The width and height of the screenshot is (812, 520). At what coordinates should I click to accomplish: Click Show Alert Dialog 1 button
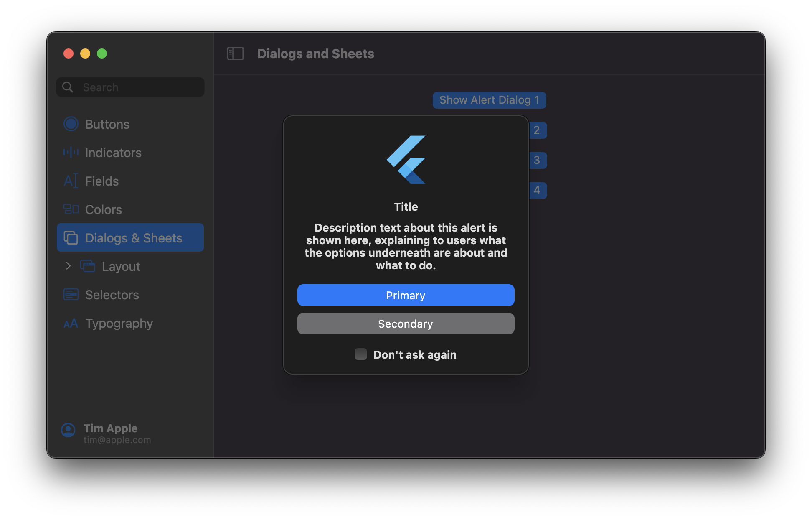point(489,100)
